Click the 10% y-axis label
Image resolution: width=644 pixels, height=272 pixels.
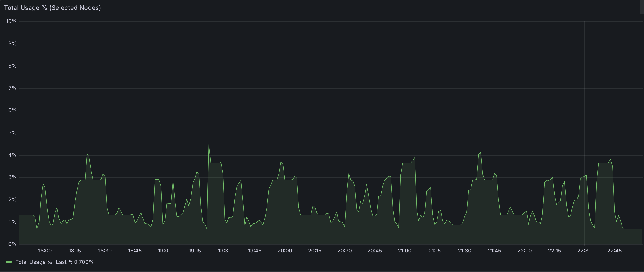[x=11, y=21]
